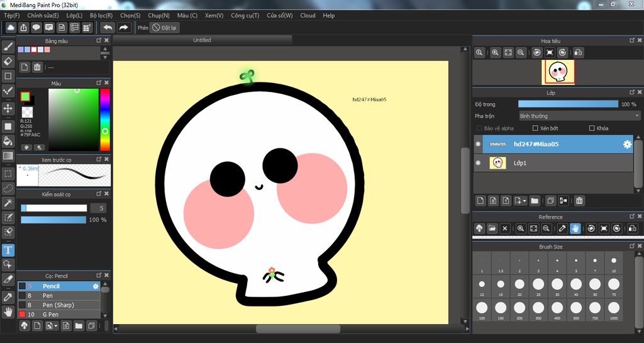Select the eyedropper in Reference panel
Screen dimensions: 644x343
click(562, 228)
